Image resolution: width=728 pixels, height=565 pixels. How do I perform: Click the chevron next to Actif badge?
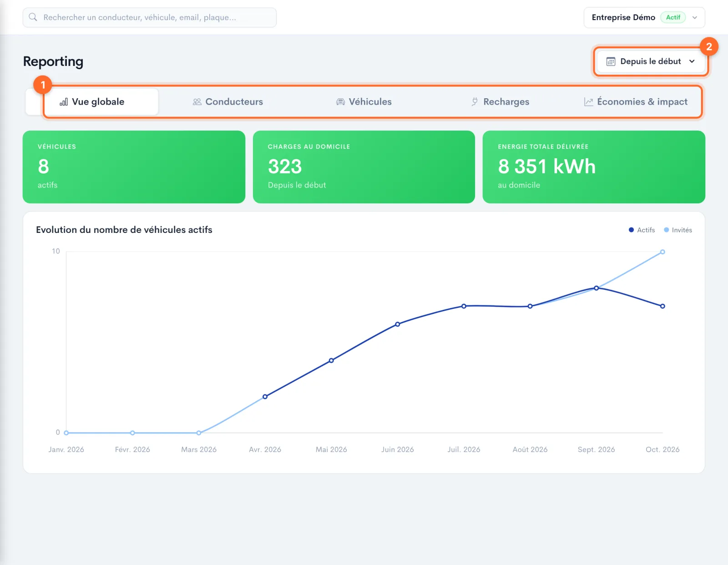point(695,17)
